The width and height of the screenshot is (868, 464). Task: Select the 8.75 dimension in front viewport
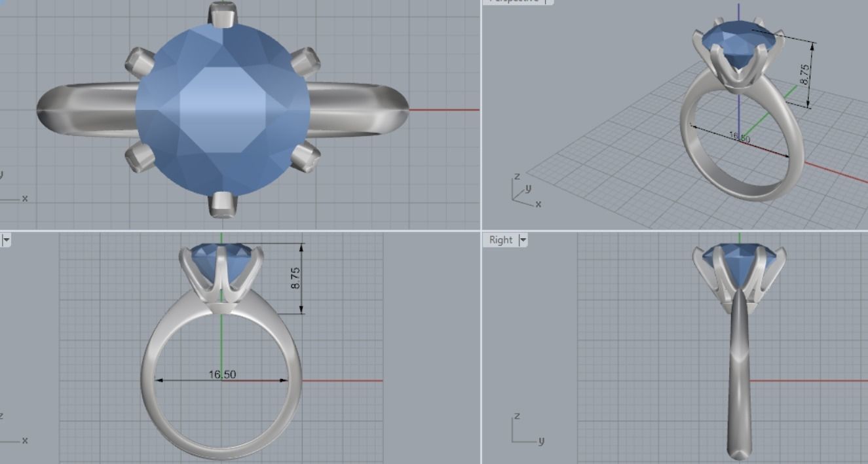pyautogui.click(x=296, y=278)
